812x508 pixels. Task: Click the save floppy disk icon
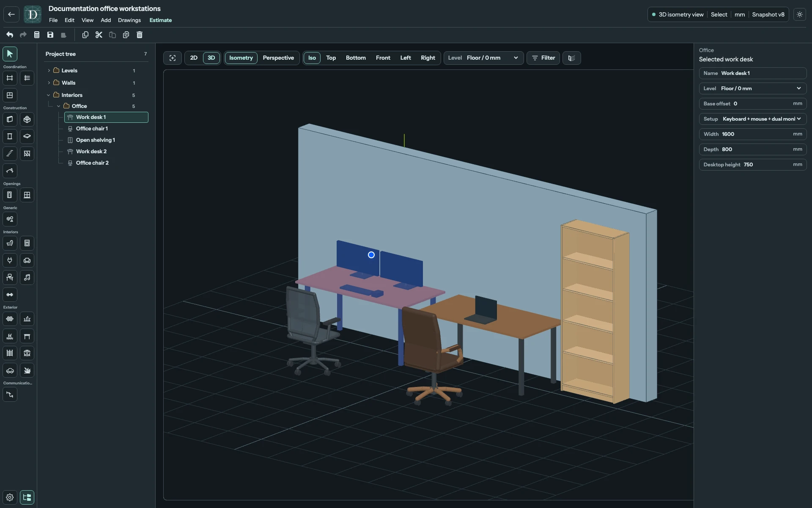click(x=50, y=35)
